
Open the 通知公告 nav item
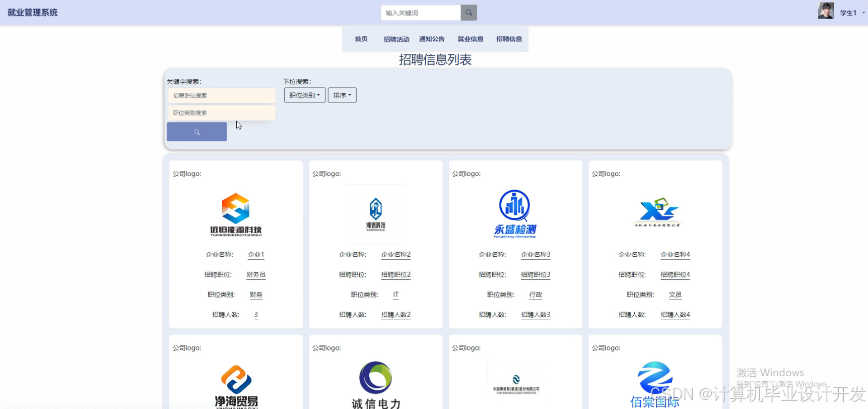[x=432, y=39]
